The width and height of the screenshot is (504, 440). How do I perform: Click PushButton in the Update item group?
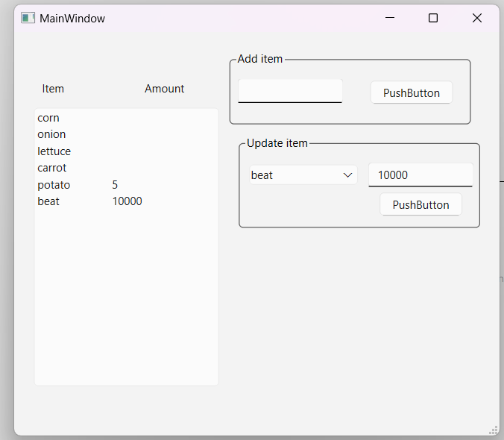pyautogui.click(x=420, y=205)
